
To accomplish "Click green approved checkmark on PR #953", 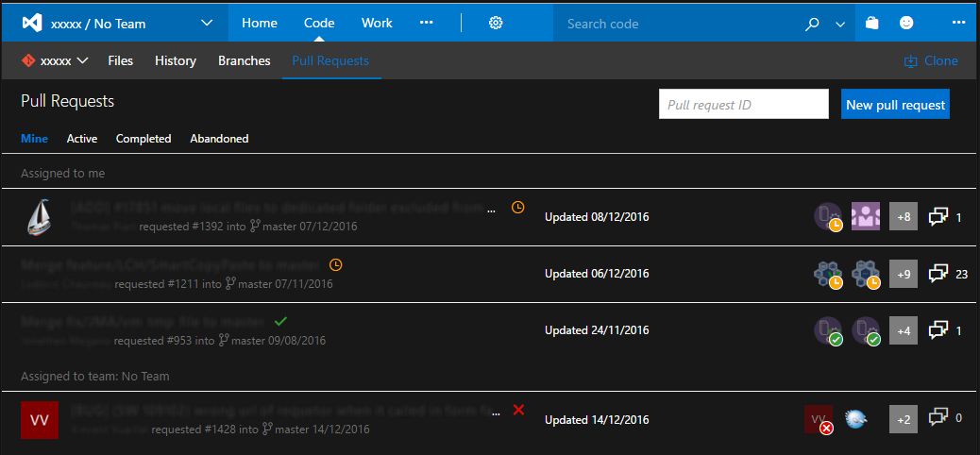I will pos(280,321).
